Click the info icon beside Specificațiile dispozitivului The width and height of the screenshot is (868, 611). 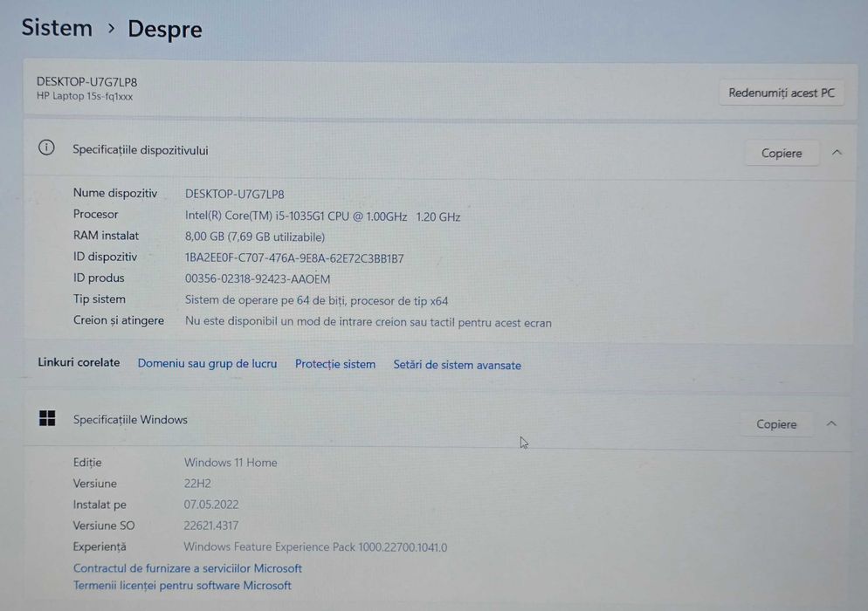46,148
